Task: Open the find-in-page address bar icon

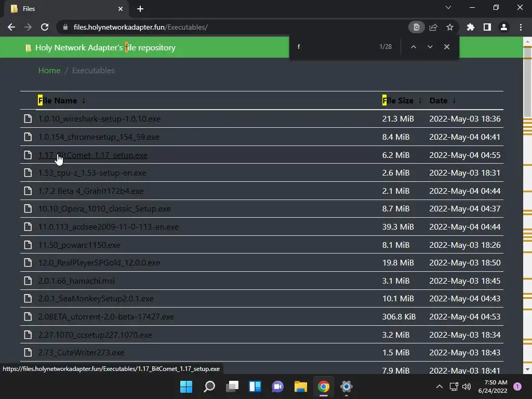Action: (416, 27)
